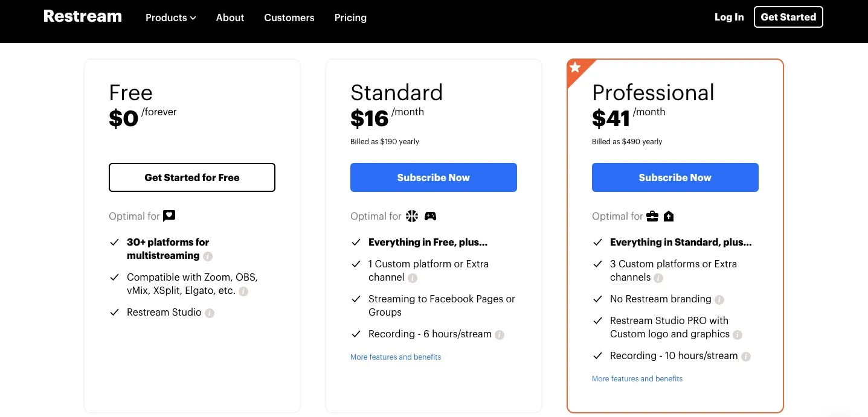Go to the Customers page
This screenshot has width=868, height=417.
(289, 18)
